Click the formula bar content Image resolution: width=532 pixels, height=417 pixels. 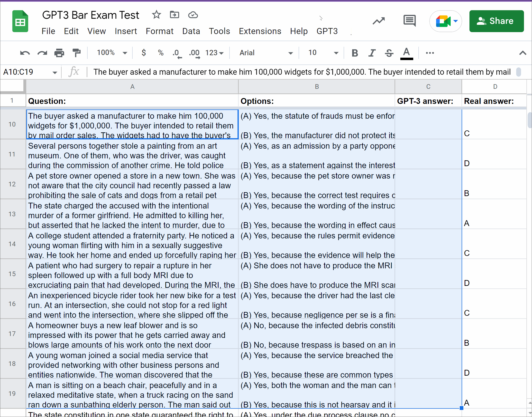coord(302,72)
